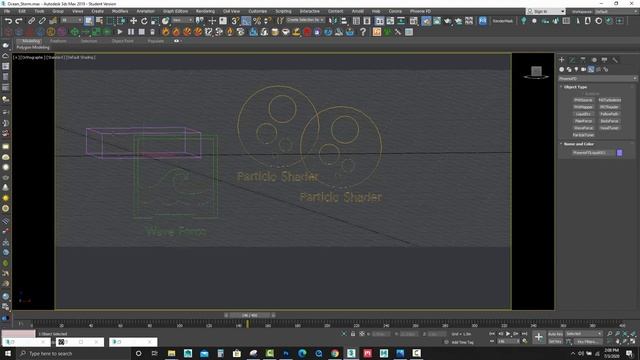Viewport: 640px width, 360px height.
Task: Activate the Select Object tool
Action: pos(89,21)
